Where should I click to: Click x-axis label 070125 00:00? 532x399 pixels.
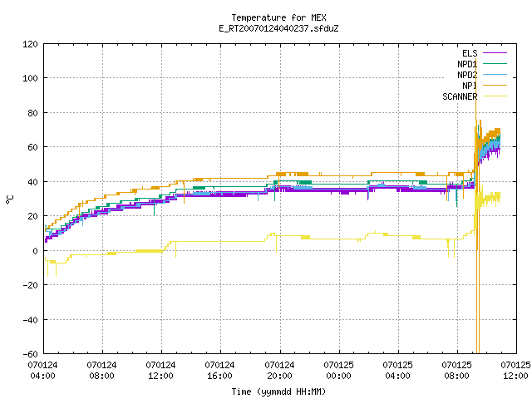coord(338,370)
